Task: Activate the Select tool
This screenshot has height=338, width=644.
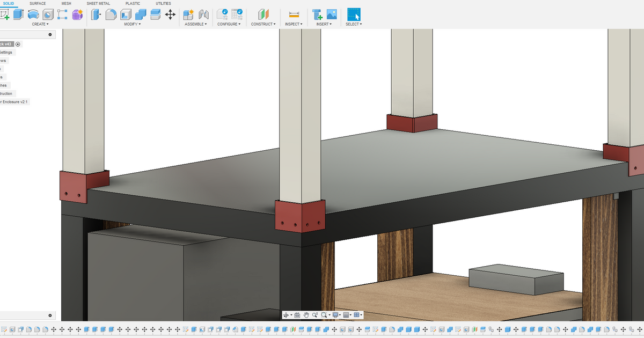Action: point(354,14)
